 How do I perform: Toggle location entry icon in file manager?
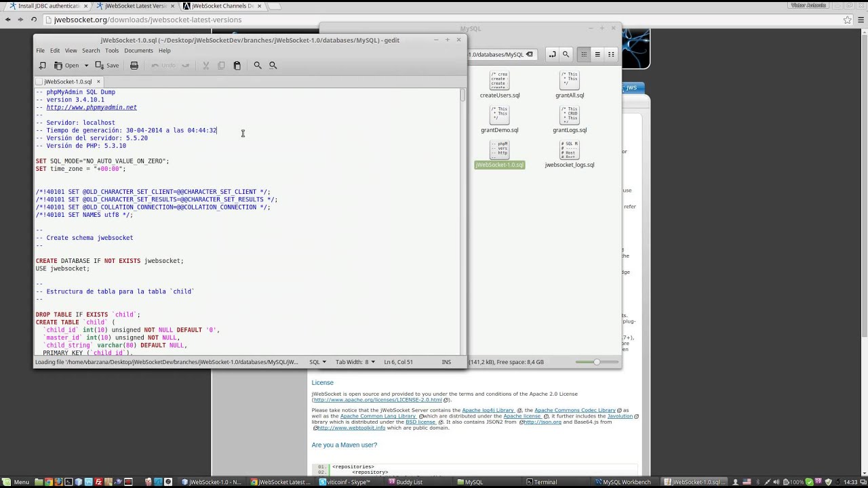tap(552, 54)
